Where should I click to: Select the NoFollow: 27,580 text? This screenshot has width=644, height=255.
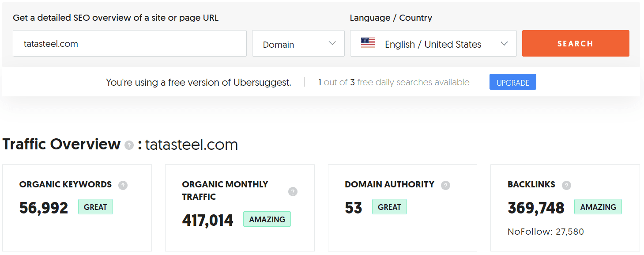(545, 232)
